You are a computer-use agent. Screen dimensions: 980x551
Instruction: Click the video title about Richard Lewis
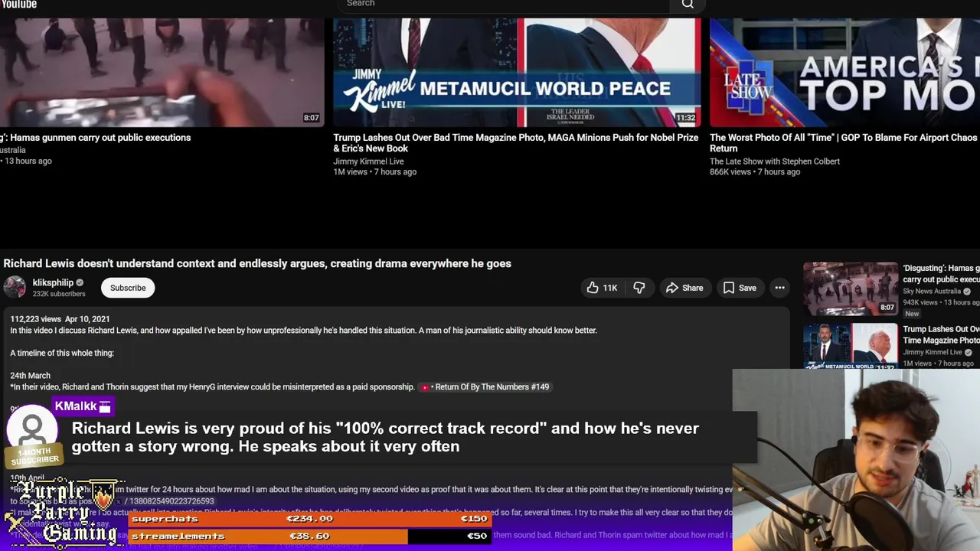click(x=257, y=263)
